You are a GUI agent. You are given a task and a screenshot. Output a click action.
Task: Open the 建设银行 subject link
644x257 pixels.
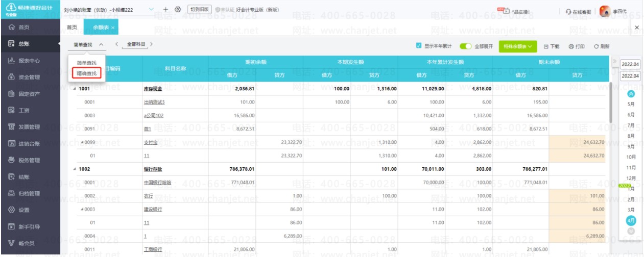tap(152, 209)
